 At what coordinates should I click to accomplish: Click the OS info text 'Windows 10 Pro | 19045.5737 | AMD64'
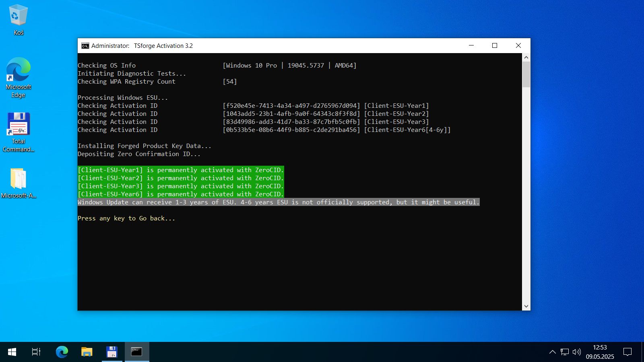pyautogui.click(x=289, y=66)
